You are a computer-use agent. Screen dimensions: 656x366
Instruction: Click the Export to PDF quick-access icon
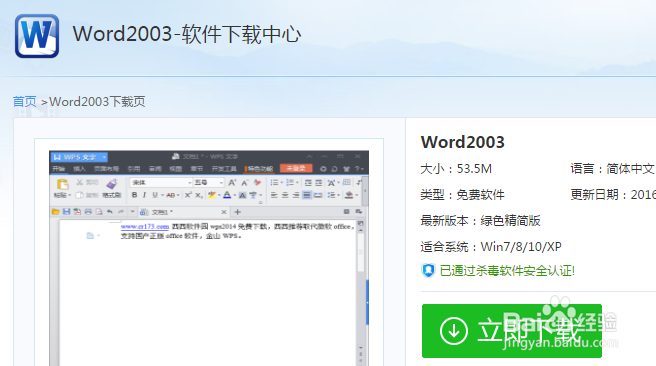click(x=77, y=212)
